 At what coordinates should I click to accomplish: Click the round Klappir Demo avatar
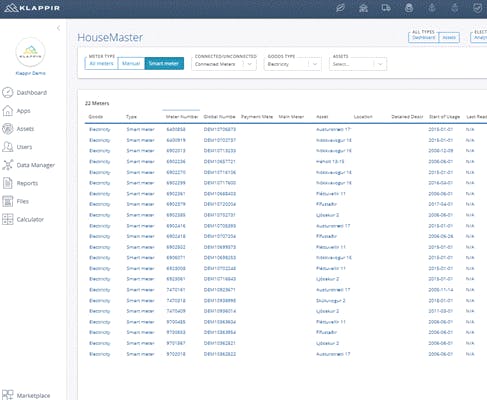click(30, 52)
